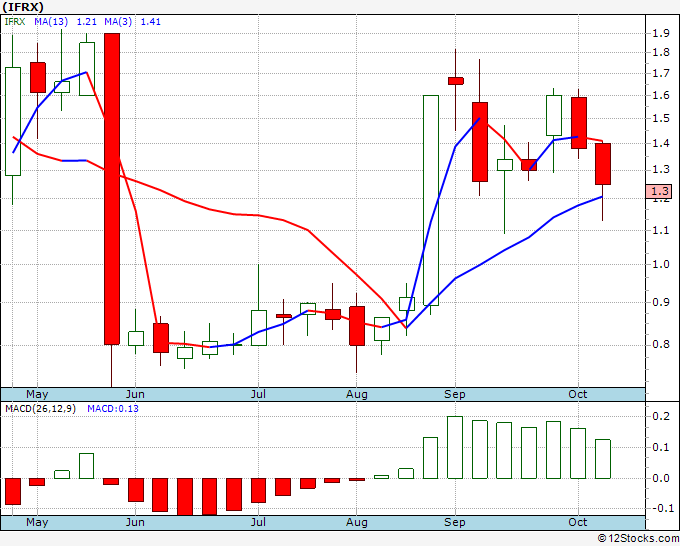Image resolution: width=680 pixels, height=546 pixels.
Task: Click the large white late-August candlestick
Action: click(431, 200)
